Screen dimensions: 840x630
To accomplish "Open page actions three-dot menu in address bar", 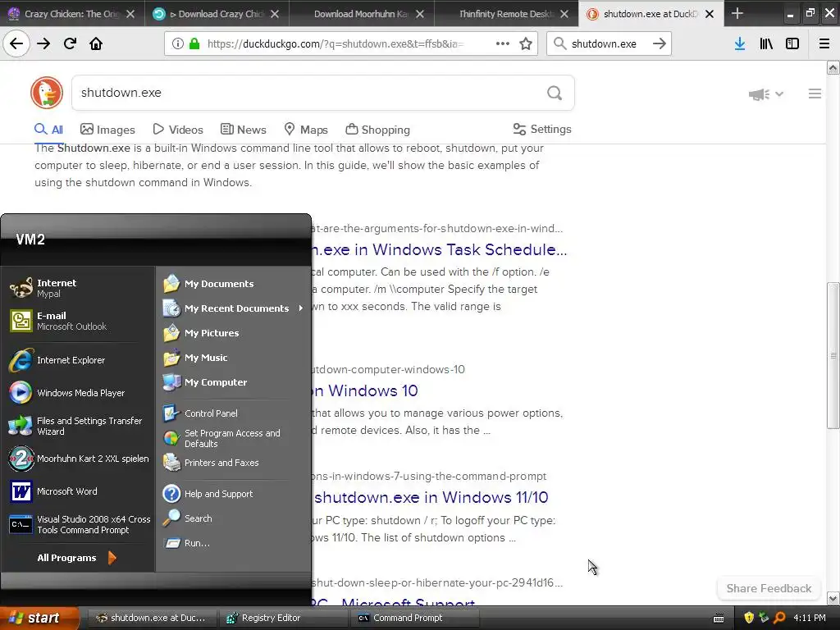I will pos(503,43).
